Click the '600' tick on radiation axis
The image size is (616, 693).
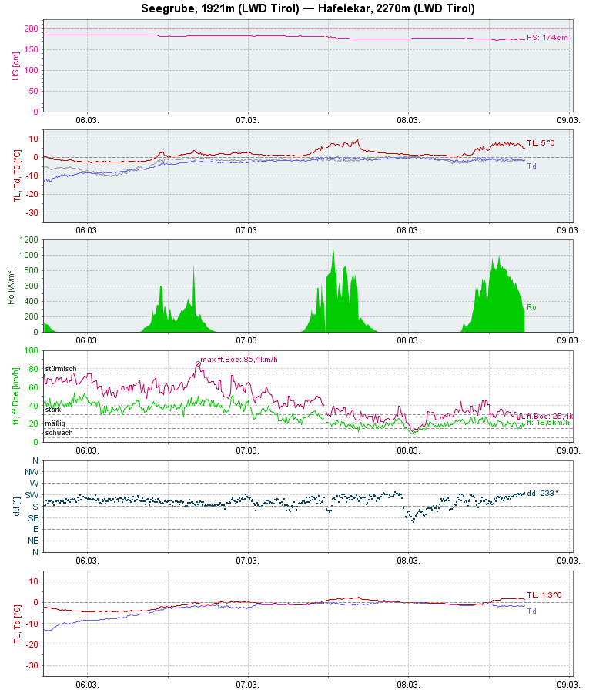pos(32,286)
